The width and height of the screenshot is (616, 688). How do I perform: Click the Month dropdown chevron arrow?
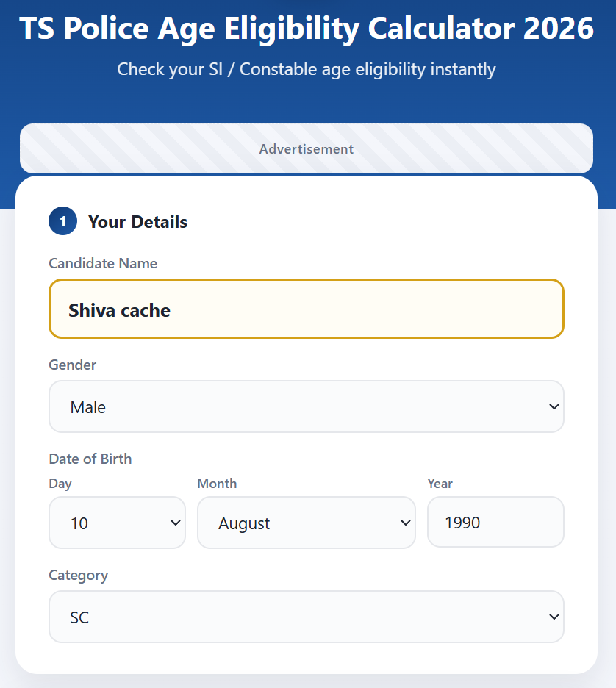[406, 523]
